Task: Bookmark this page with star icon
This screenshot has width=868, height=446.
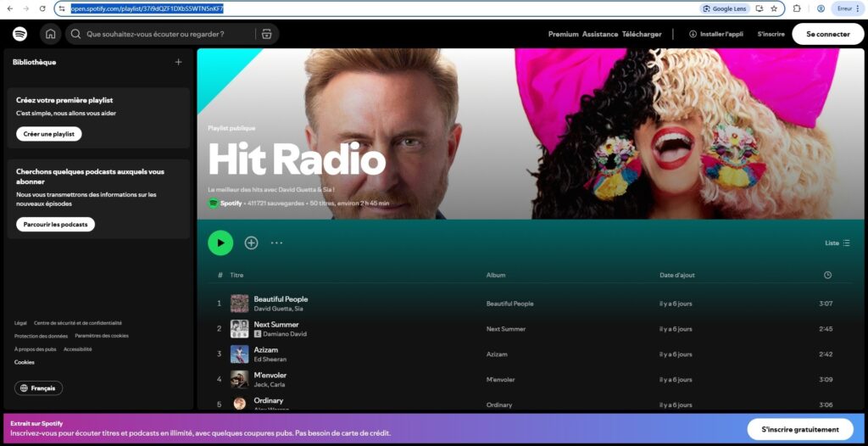Action: pos(774,8)
